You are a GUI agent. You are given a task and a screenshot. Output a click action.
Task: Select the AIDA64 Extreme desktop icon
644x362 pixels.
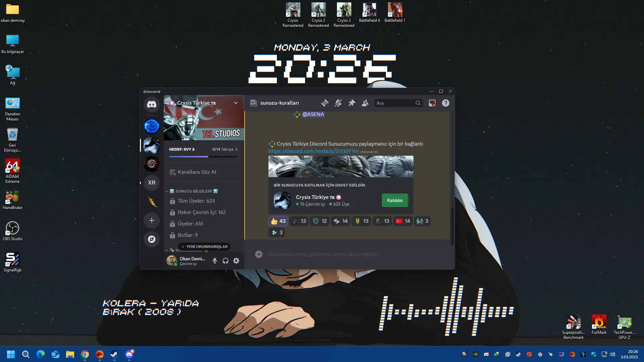click(12, 171)
